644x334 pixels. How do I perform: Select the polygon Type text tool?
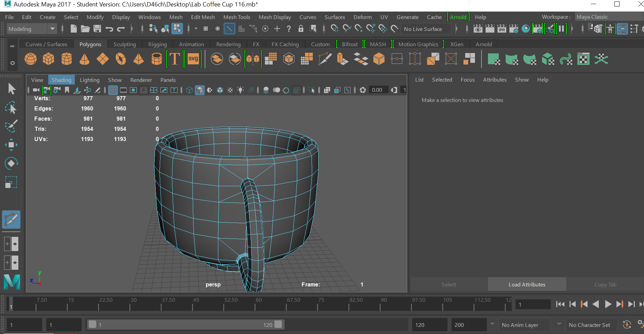coord(175,59)
